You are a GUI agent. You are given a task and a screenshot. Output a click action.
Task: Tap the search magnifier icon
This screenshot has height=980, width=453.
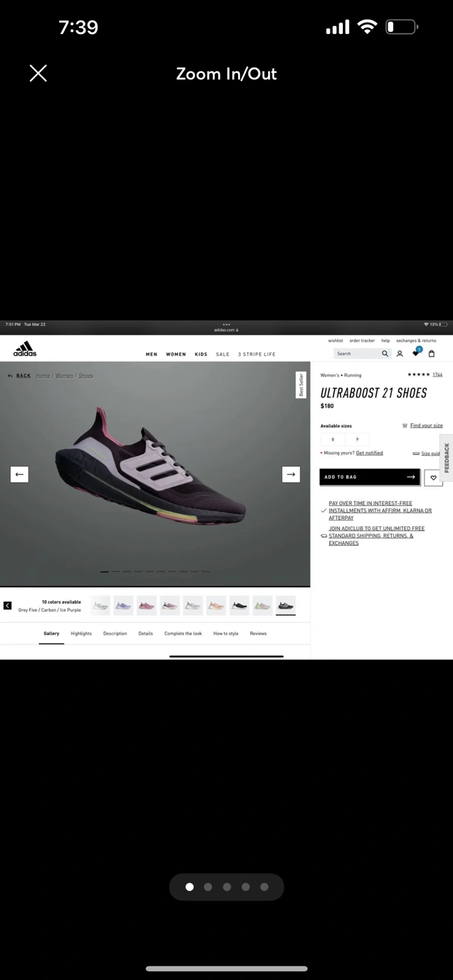click(385, 354)
